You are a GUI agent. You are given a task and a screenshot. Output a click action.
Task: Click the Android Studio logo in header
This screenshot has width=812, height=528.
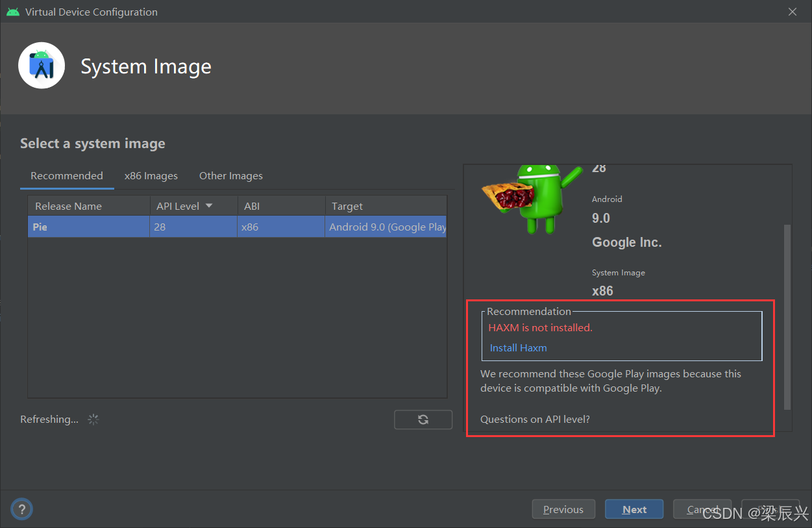42,65
